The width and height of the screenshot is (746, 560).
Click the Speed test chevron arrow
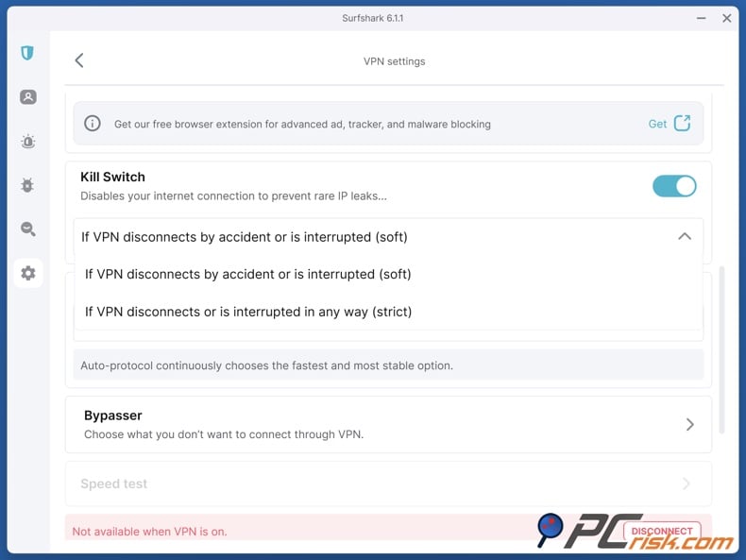[687, 484]
